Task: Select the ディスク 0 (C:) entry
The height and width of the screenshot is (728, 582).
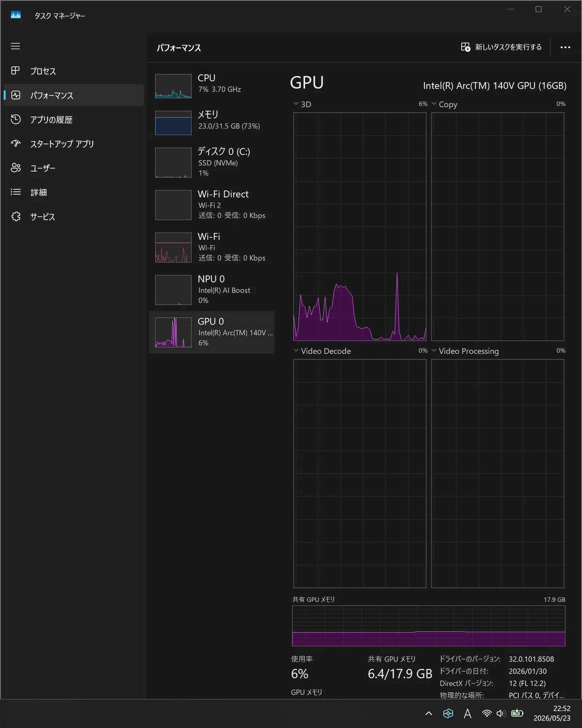Action: click(x=211, y=162)
